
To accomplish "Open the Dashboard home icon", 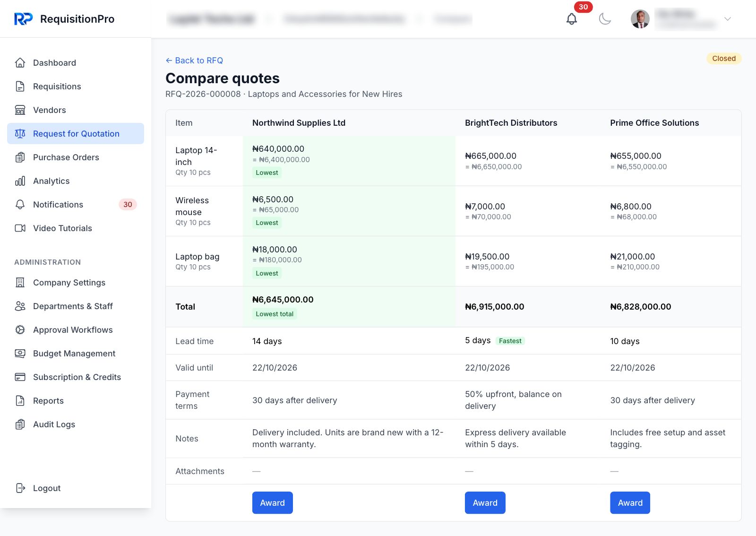I will (20, 63).
